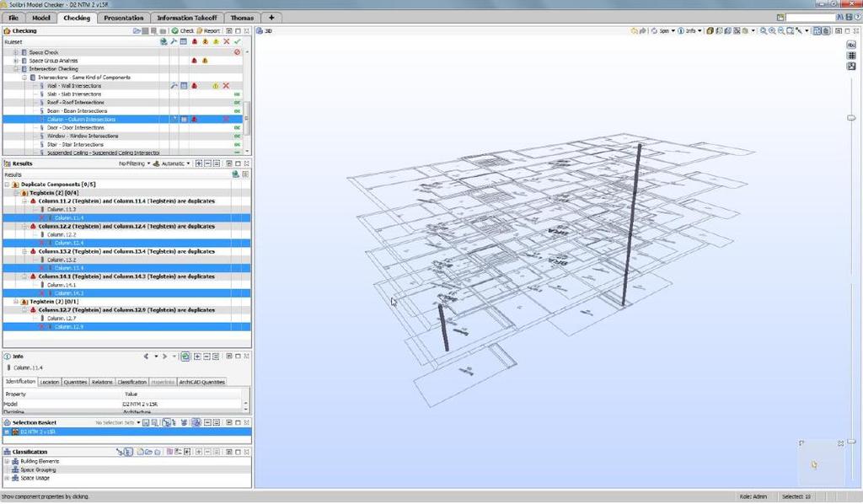
Task: Toggle red X mark for Column.11.4 result
Action: click(x=41, y=218)
